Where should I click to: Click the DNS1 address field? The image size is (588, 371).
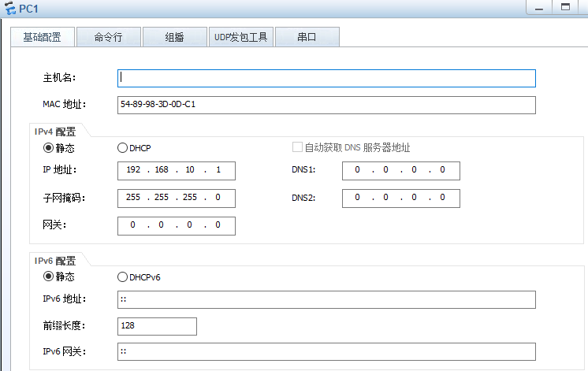(401, 171)
